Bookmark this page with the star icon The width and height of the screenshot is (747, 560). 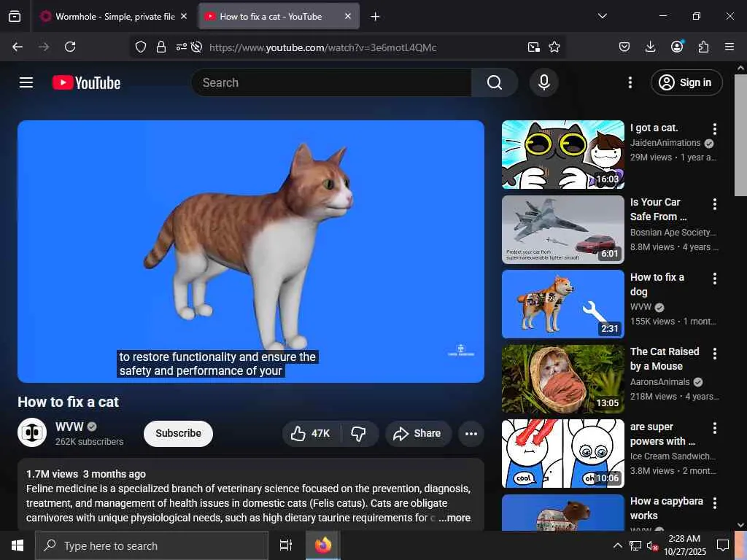(554, 47)
